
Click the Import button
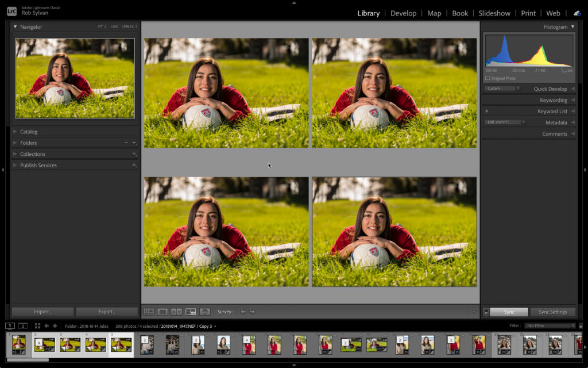[43, 312]
